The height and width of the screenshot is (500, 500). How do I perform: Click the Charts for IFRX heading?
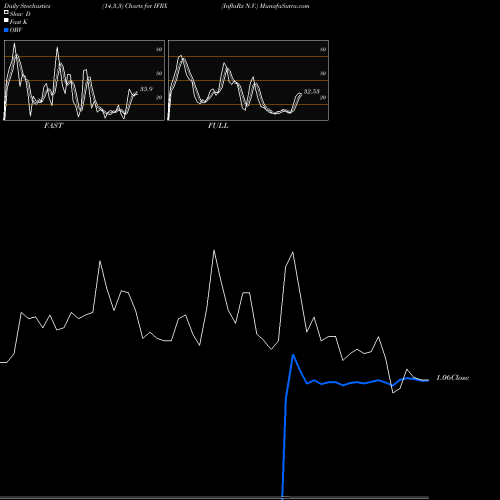click(146, 6)
